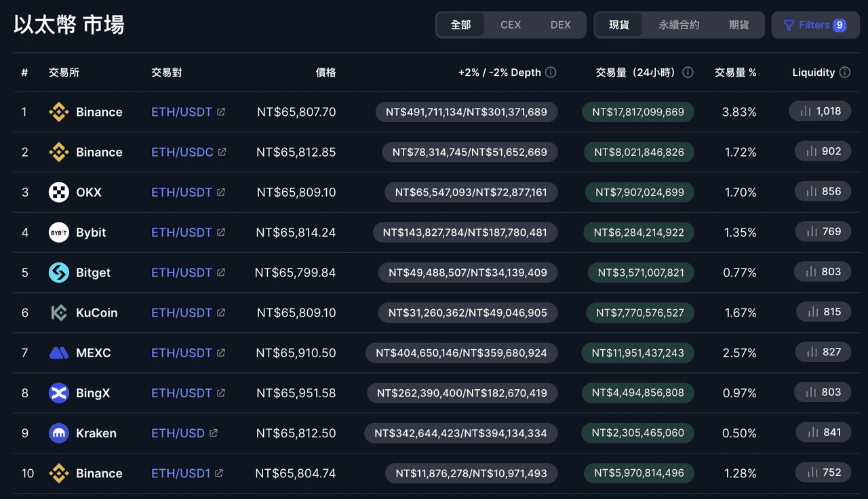Click the Kraken exchange logo icon
The width and height of the screenshot is (868, 499).
pyautogui.click(x=59, y=433)
